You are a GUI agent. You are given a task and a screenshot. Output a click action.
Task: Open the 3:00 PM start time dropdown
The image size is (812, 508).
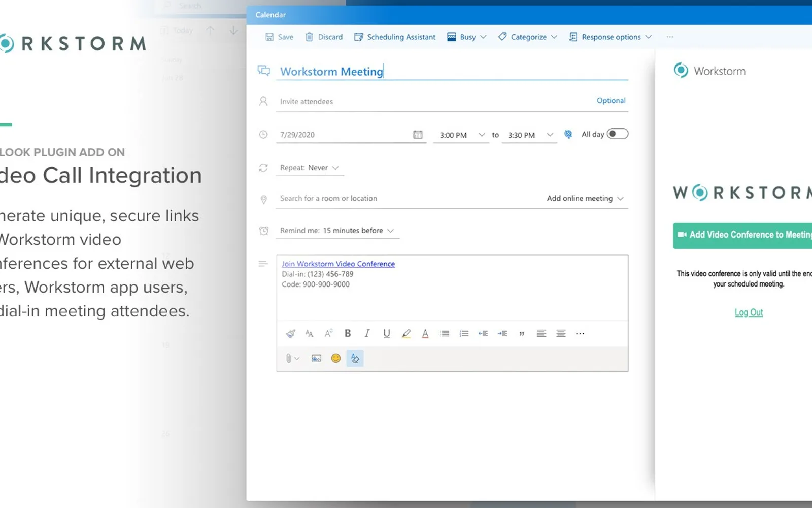tap(461, 135)
